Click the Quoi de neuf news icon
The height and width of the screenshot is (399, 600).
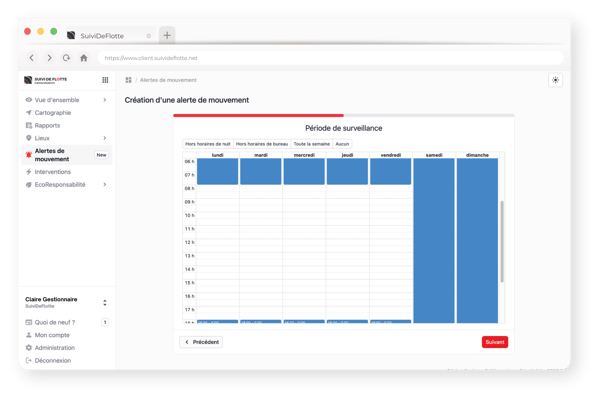click(29, 322)
